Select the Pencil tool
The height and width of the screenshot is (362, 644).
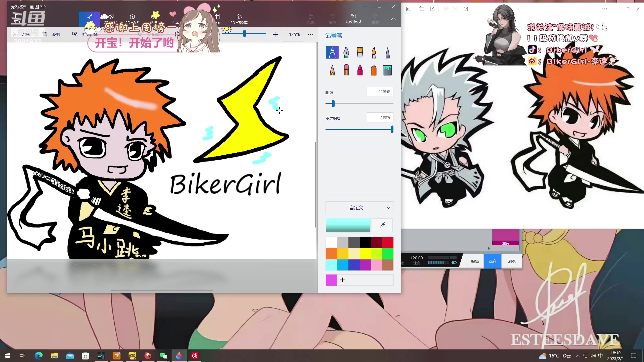pos(332,70)
